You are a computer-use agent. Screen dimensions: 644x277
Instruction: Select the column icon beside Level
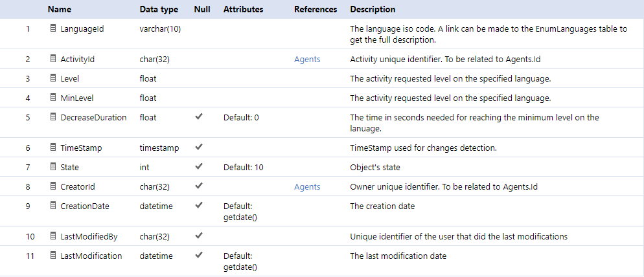tap(52, 78)
